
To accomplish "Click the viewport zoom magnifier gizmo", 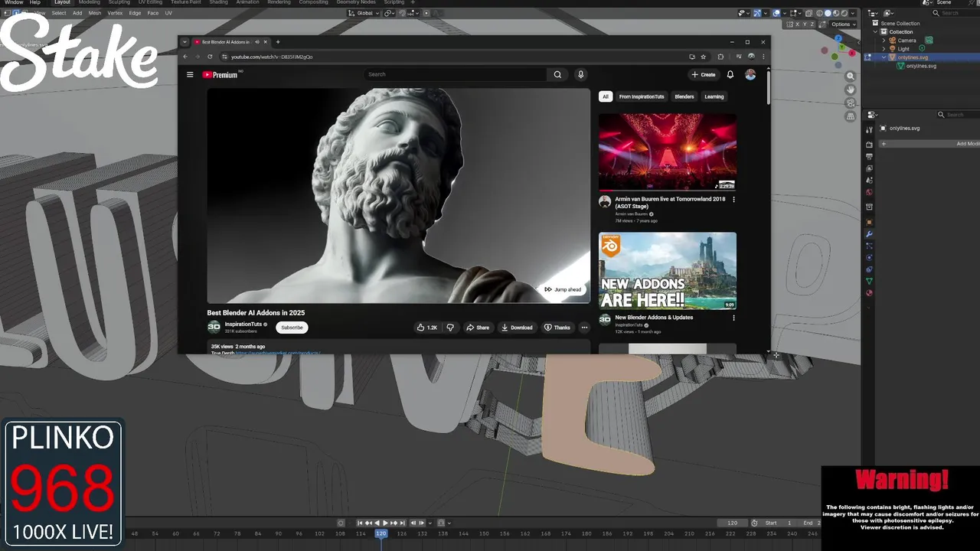I will [x=850, y=76].
